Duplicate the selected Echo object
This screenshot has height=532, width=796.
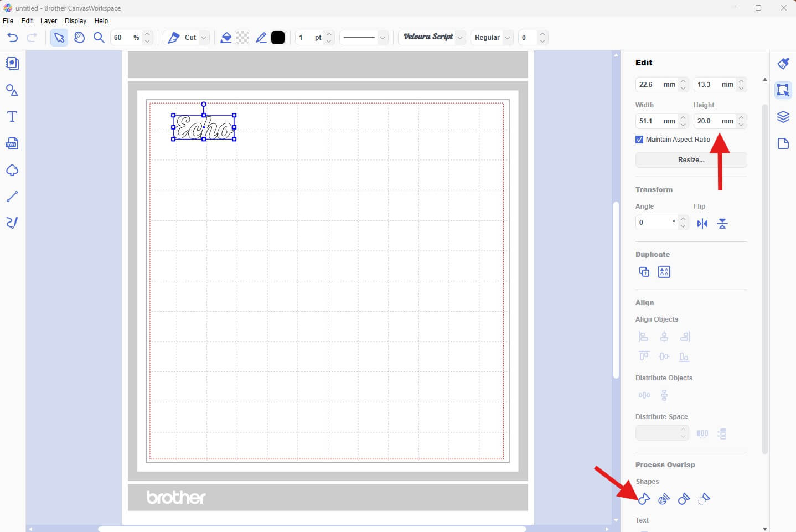pyautogui.click(x=644, y=271)
